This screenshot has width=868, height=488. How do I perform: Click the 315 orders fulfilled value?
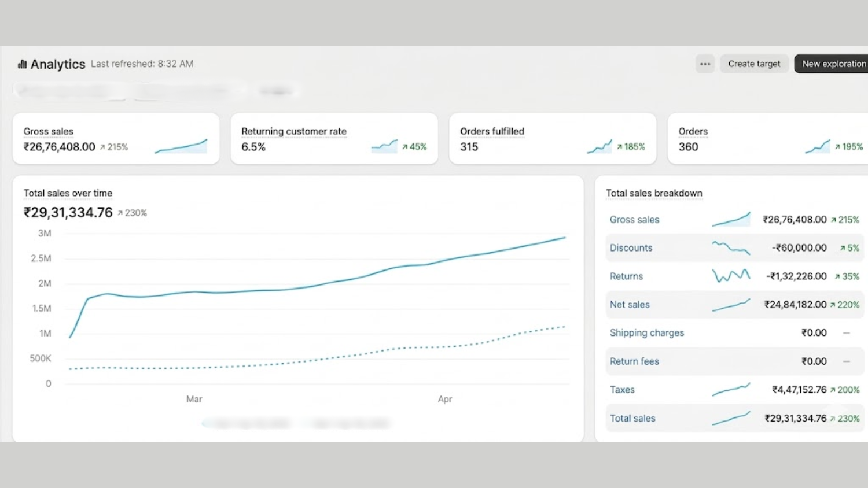click(469, 147)
